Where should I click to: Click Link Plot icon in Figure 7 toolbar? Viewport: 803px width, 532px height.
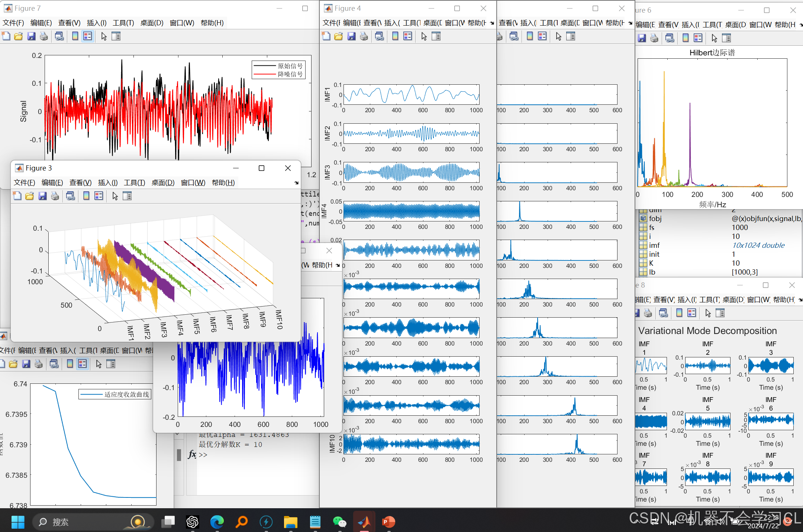tap(59, 36)
